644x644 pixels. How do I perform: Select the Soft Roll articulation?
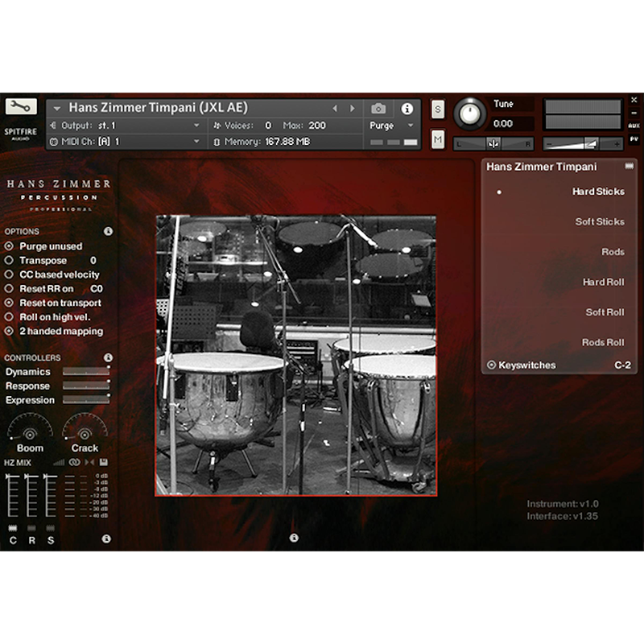coord(605,312)
